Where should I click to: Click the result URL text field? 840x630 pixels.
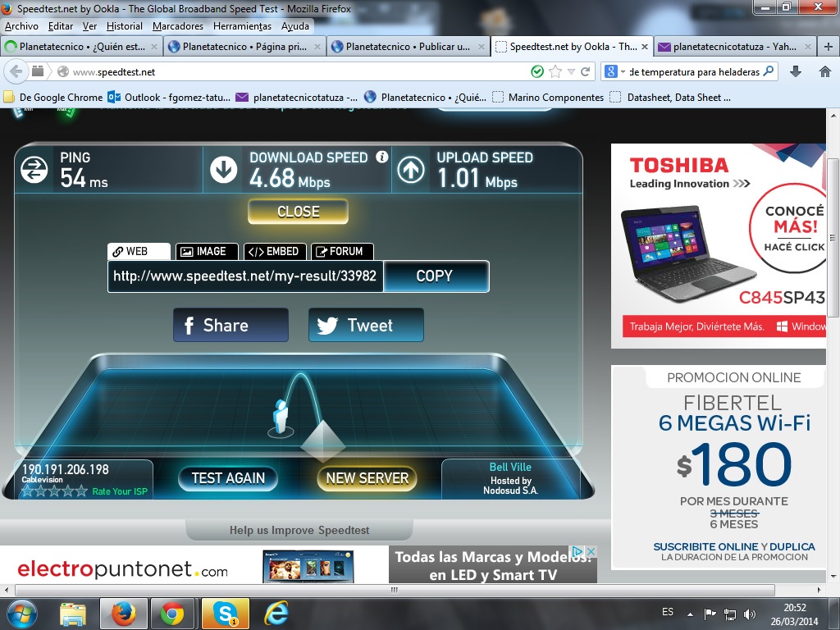point(245,276)
